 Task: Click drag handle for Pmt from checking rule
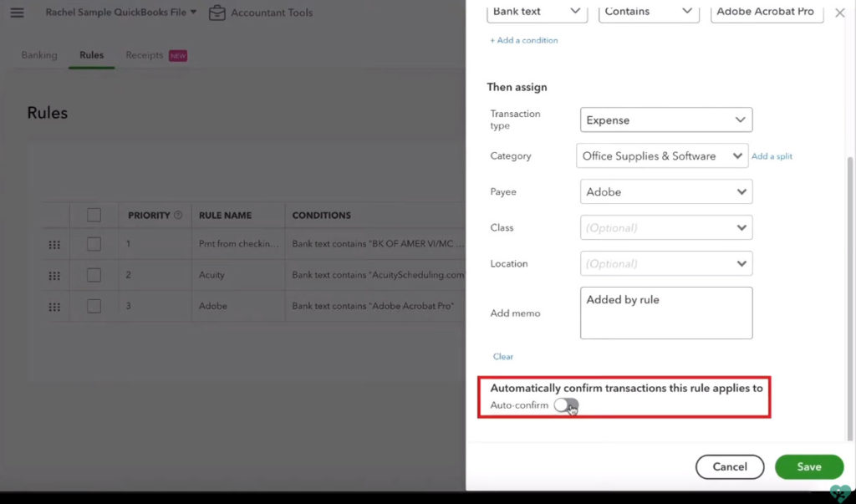point(54,244)
